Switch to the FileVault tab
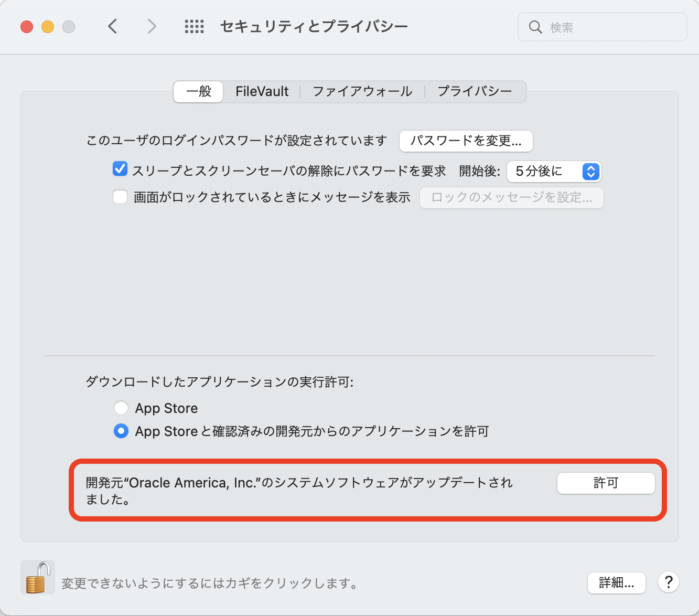Image resolution: width=699 pixels, height=616 pixels. click(x=262, y=91)
